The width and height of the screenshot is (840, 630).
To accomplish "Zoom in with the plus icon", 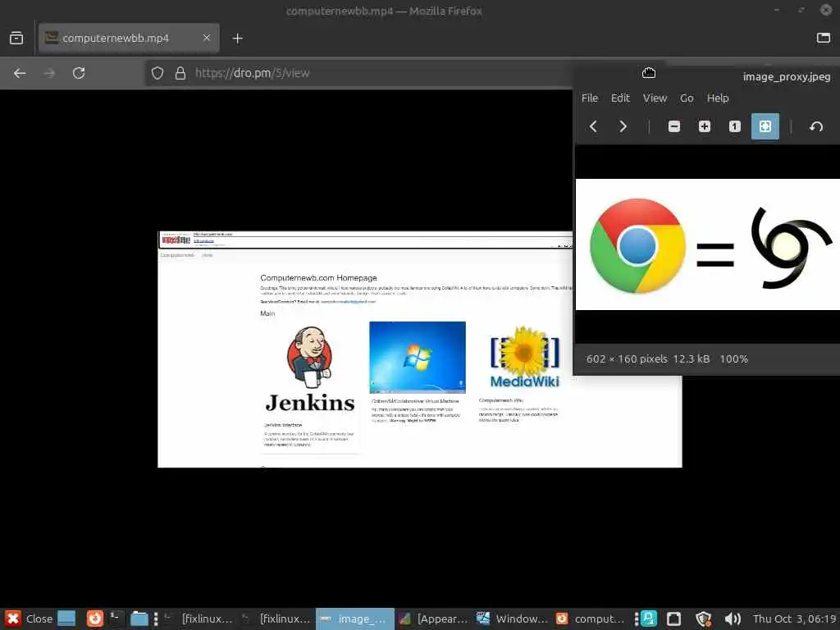I will click(705, 126).
